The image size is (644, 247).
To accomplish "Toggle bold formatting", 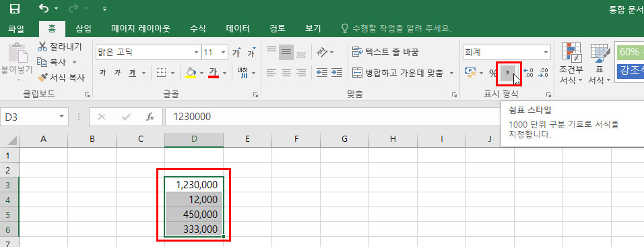I will tap(102, 73).
